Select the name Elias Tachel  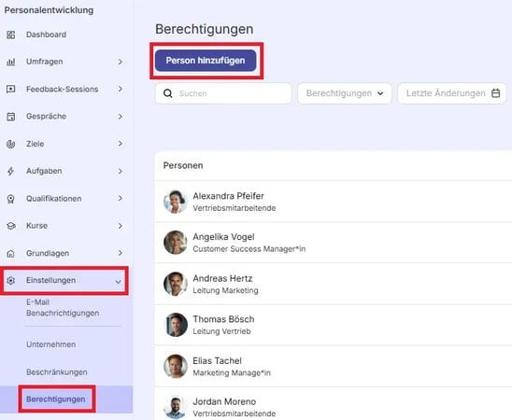pos(217,361)
